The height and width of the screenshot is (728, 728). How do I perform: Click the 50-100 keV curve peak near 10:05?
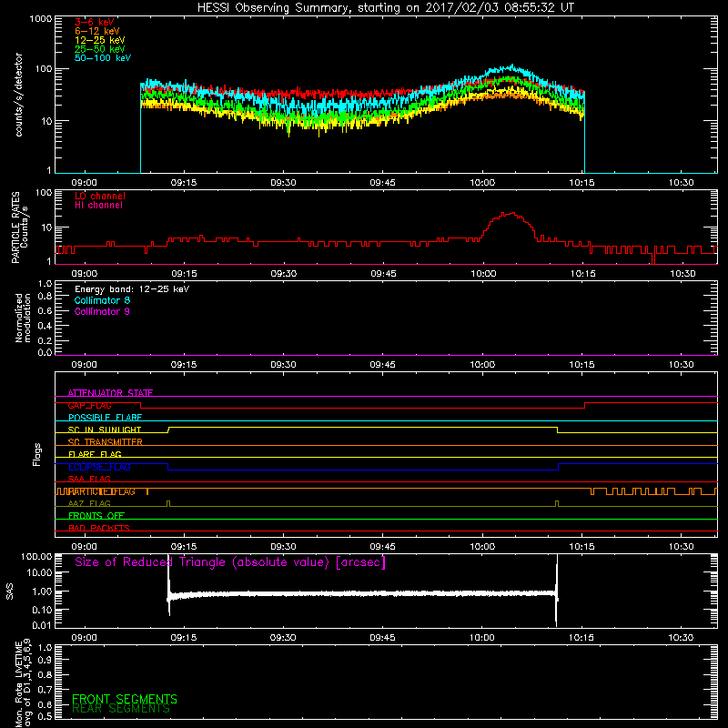511,66
